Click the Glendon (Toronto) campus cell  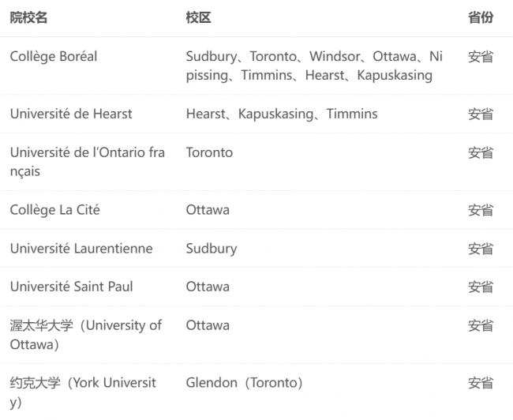pos(245,383)
